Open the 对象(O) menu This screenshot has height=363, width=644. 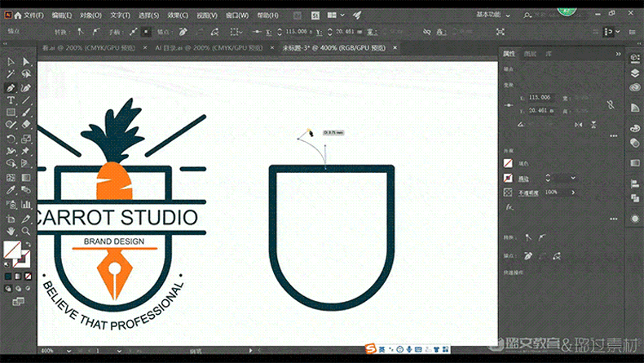(x=90, y=15)
